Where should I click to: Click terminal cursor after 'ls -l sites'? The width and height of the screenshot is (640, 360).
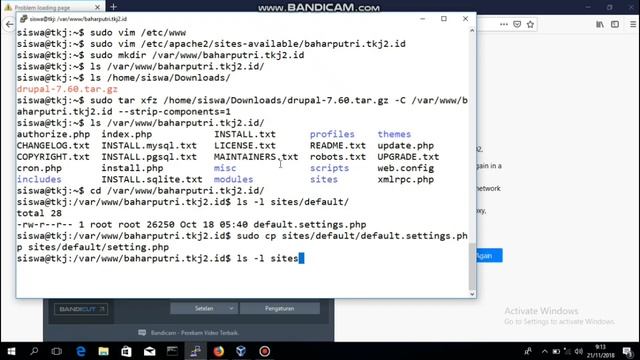[301, 258]
